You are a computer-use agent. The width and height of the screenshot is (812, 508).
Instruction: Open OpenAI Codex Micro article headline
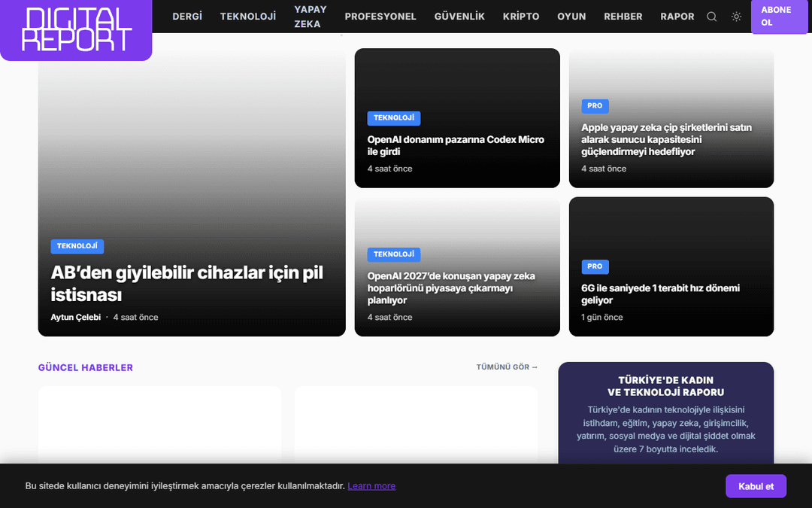[456, 146]
